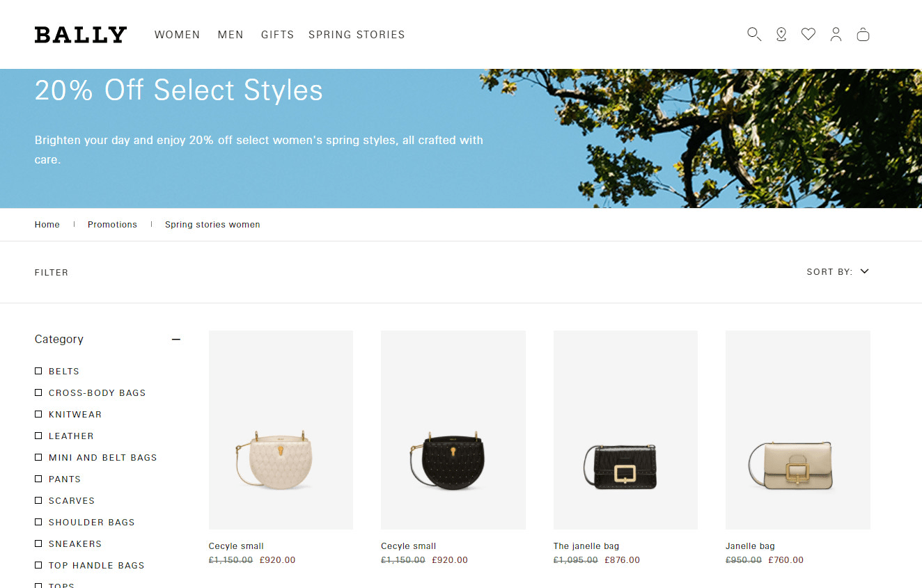Image resolution: width=922 pixels, height=588 pixels.
Task: Go to Home breadcrumb link
Action: pos(47,225)
